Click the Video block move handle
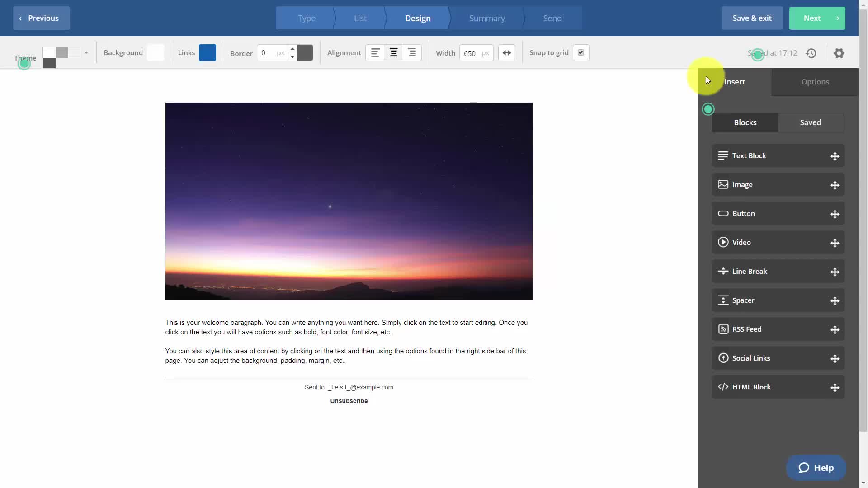This screenshot has width=868, height=488. click(835, 243)
